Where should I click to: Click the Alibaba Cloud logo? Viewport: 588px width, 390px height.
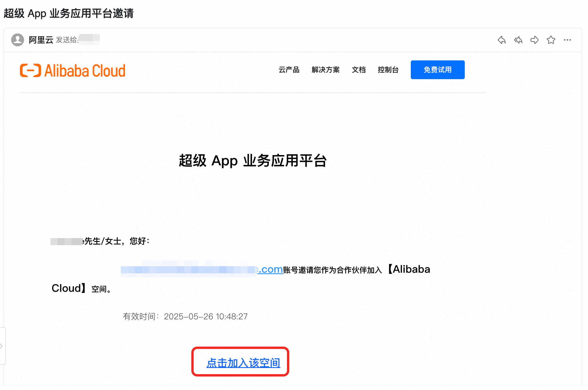[x=72, y=71]
